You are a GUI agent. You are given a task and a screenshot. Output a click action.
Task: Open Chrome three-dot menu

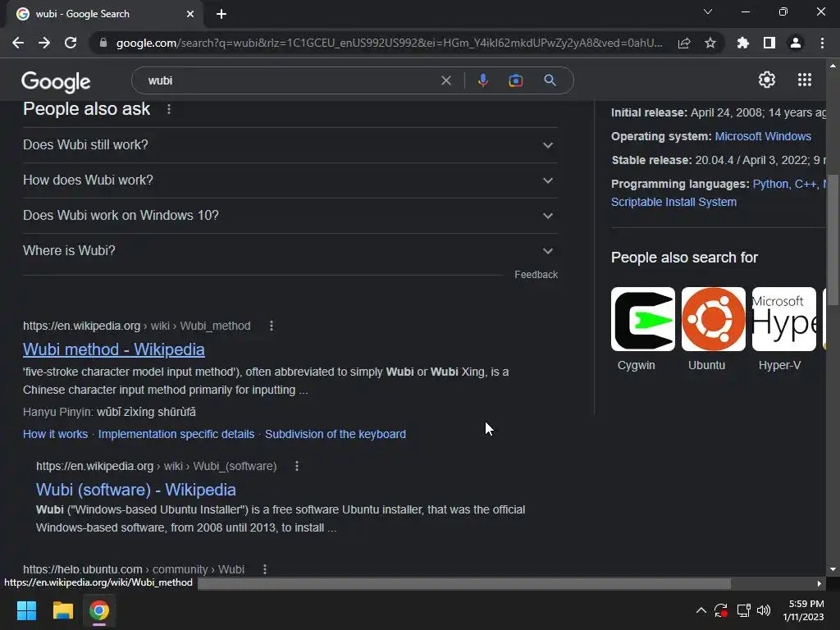click(x=822, y=43)
